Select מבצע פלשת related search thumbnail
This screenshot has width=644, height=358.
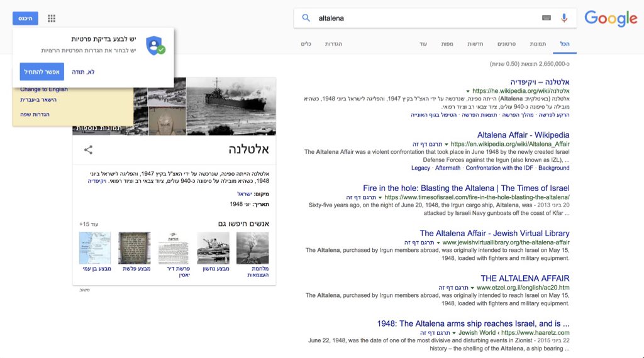click(135, 248)
